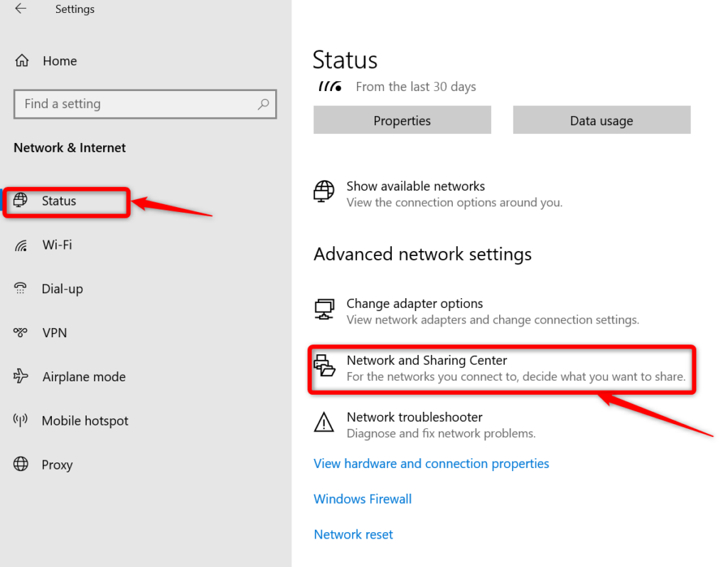
Task: Click the Network troubleshooter warning icon
Action: pyautogui.click(x=324, y=423)
